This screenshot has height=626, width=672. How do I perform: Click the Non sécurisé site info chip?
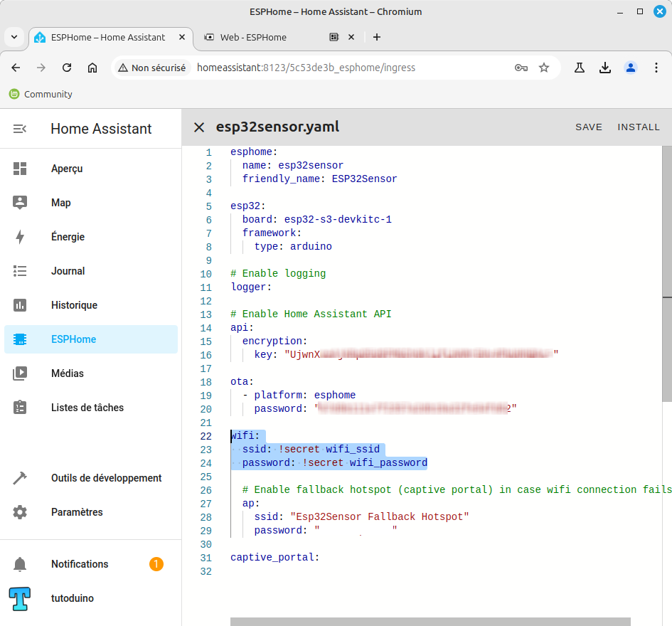pyautogui.click(x=152, y=68)
